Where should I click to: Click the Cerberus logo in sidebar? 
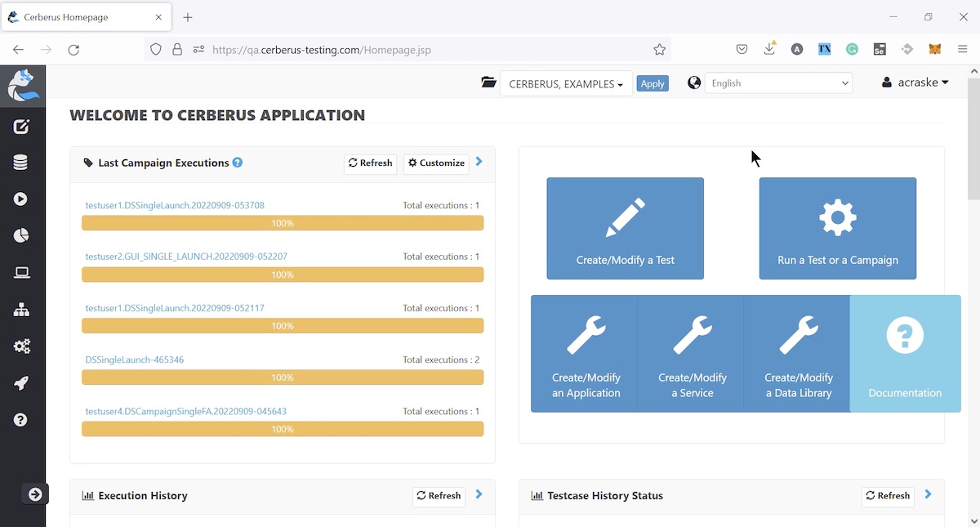(23, 86)
